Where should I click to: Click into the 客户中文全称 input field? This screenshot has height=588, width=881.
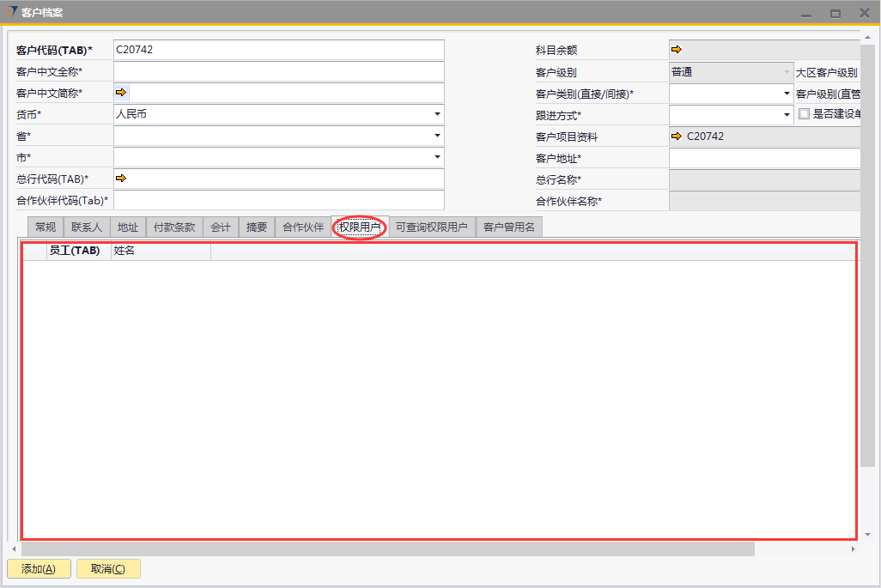pyautogui.click(x=278, y=71)
